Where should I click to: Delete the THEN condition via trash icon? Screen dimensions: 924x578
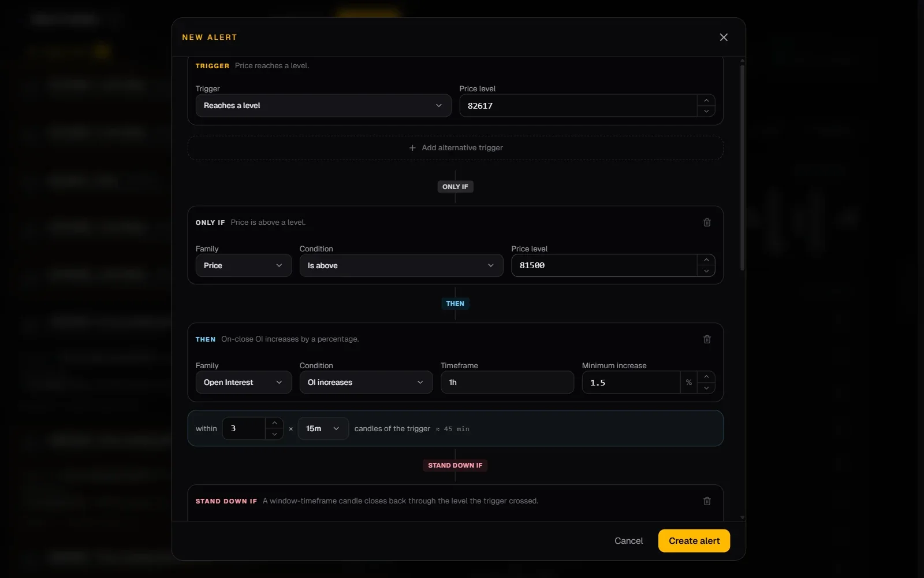(707, 339)
